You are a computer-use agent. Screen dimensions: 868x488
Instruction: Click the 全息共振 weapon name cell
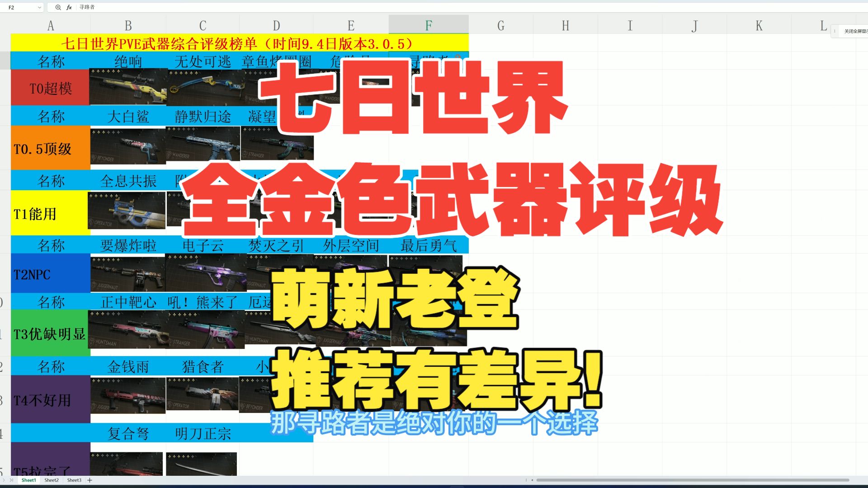pyautogui.click(x=128, y=181)
